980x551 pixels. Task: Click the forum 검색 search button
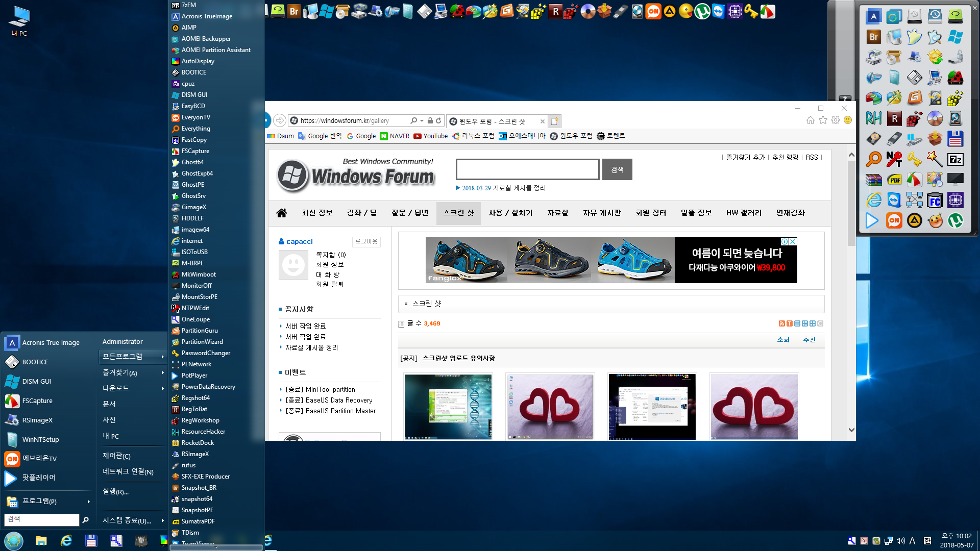click(x=617, y=169)
